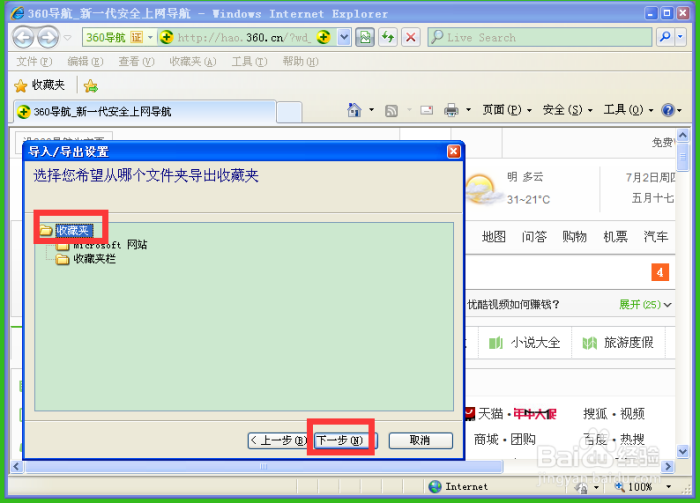700x503 pixels.
Task: Open the search provider dropdown arrow
Action: pos(680,37)
